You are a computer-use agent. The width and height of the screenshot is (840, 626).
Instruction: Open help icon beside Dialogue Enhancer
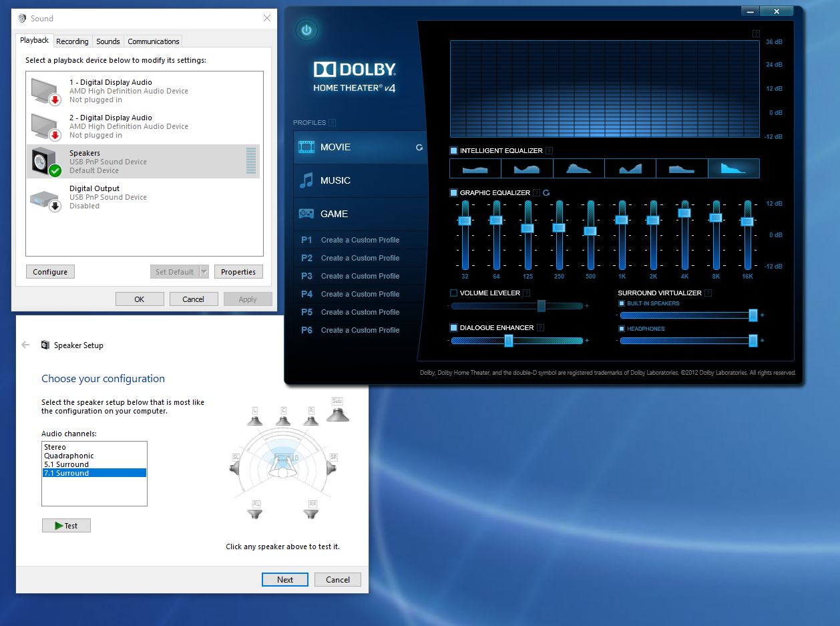pos(540,327)
